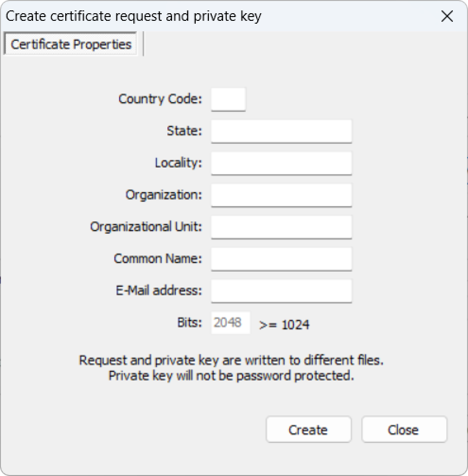
Task: Click the "State:" label text
Action: coord(184,131)
